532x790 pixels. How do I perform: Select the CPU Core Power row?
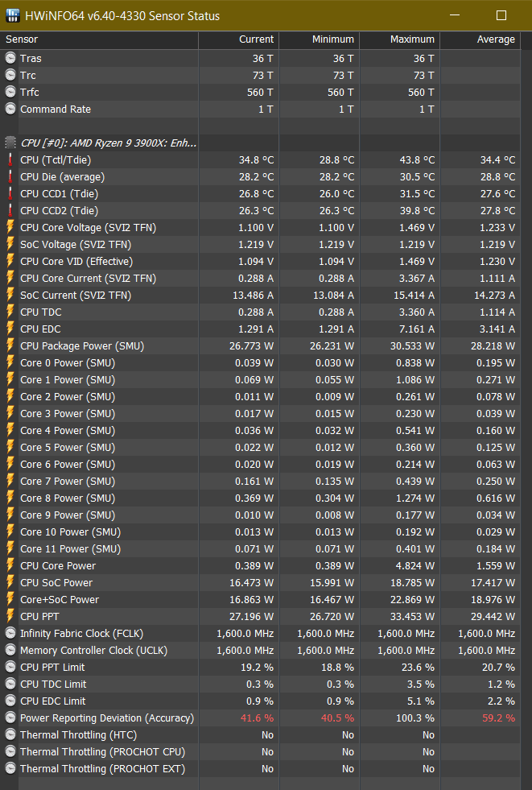click(260, 565)
